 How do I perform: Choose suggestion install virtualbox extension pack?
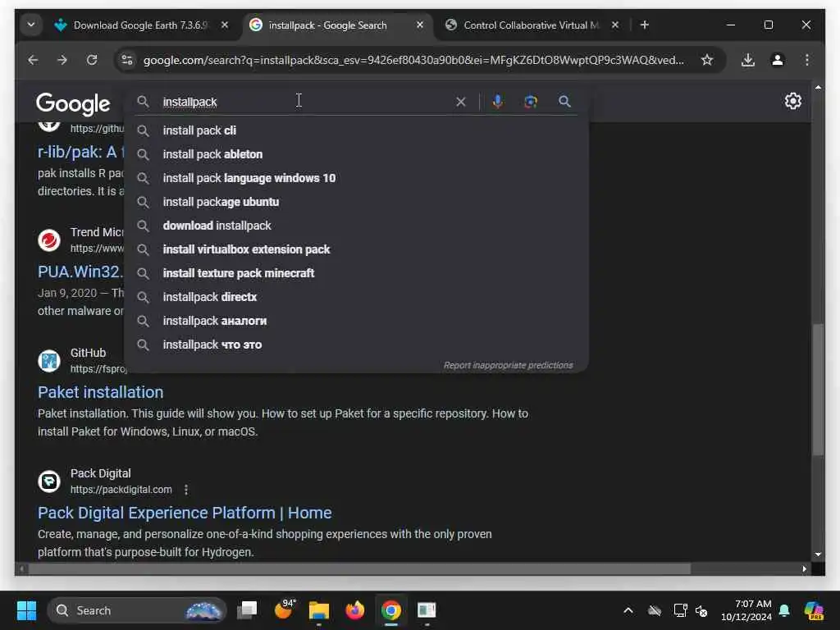356,249
